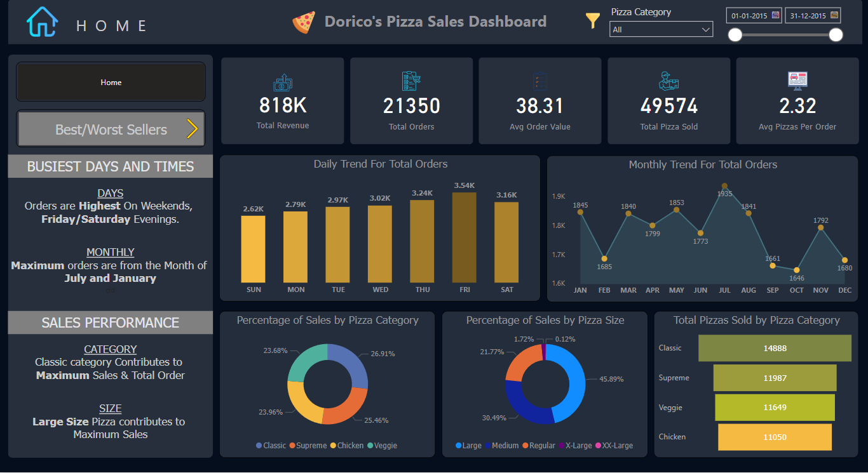868x473 pixels.
Task: Click the Avg Pizzas Per Order icon
Action: click(x=797, y=81)
